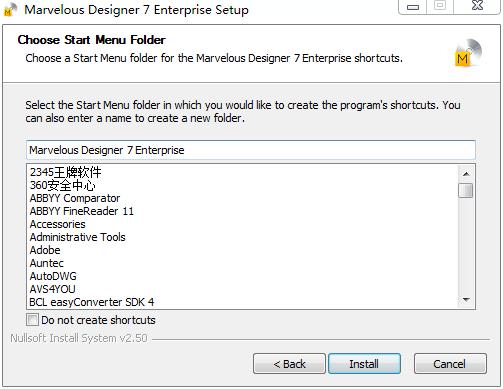The image size is (503, 389).
Task: Select the Auntec folder entry
Action: click(47, 263)
